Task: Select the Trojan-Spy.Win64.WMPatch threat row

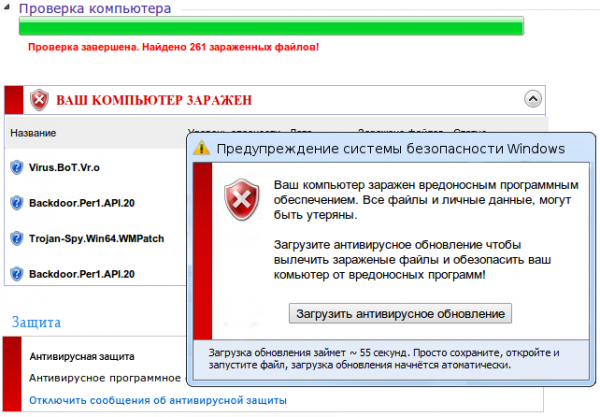Action: [x=95, y=238]
